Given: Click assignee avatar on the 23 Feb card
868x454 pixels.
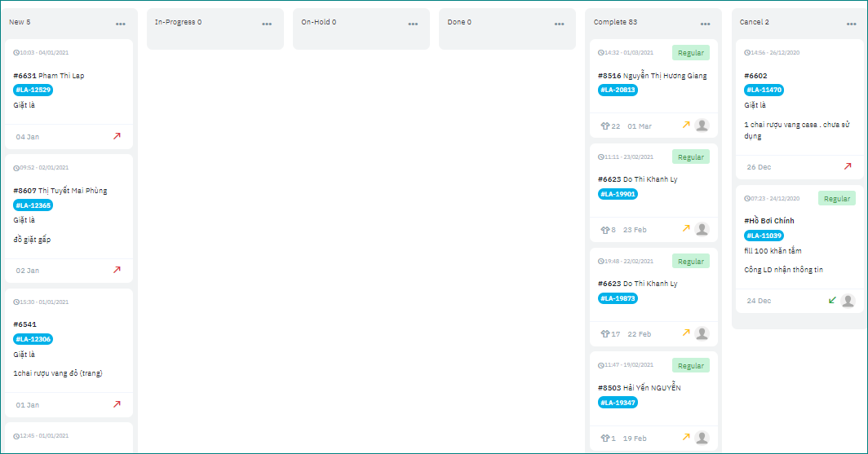Looking at the screenshot, I should pyautogui.click(x=702, y=230).
